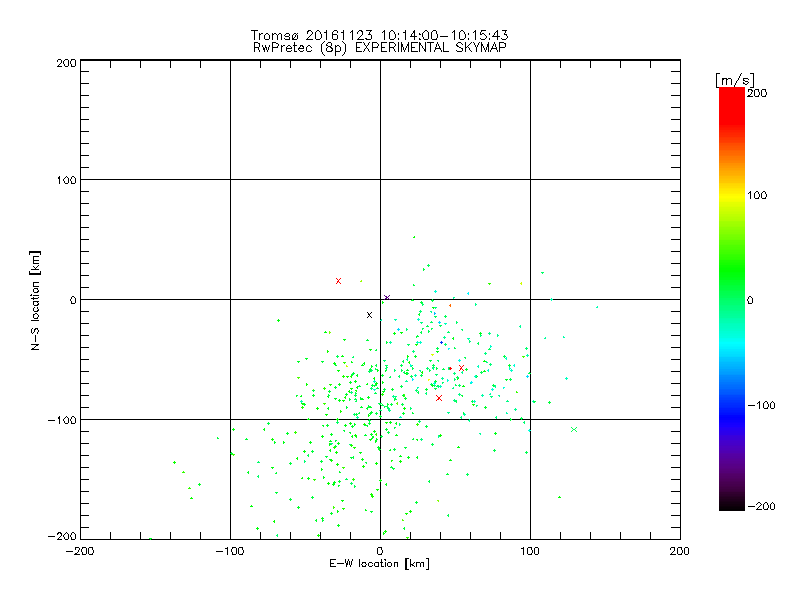Viewport: 800px width, 600px height.
Task: Click the color bar label '100'
Action: pos(757,195)
